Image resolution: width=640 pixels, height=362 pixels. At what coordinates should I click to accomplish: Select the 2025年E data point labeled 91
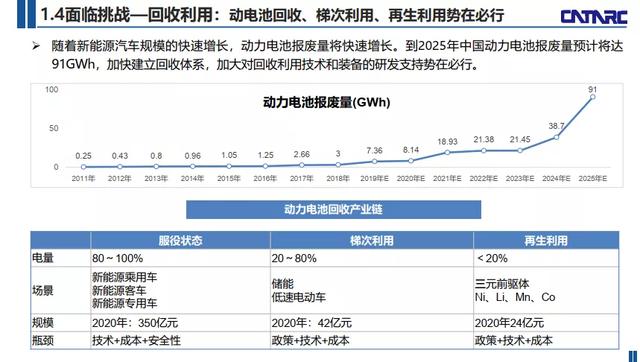point(593,97)
